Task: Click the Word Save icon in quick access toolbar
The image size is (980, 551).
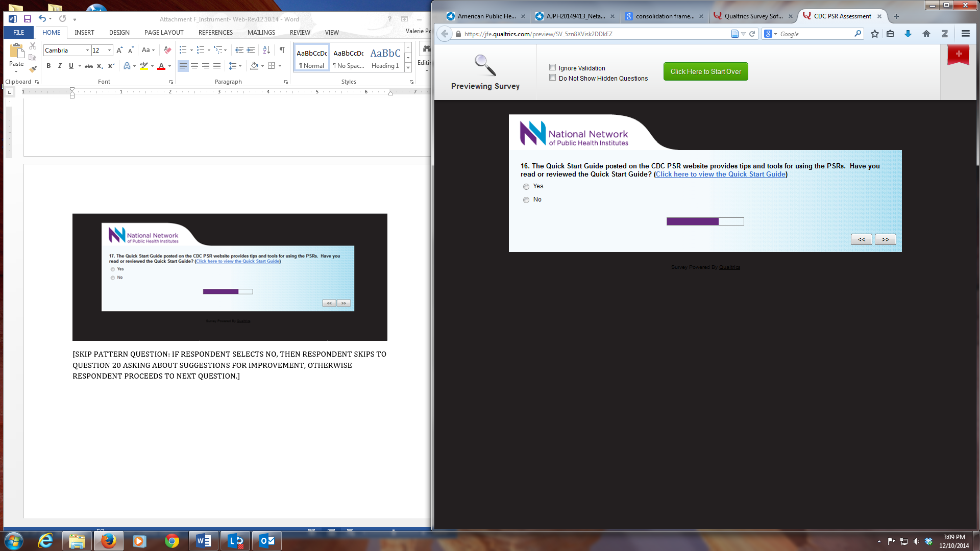Action: tap(28, 19)
